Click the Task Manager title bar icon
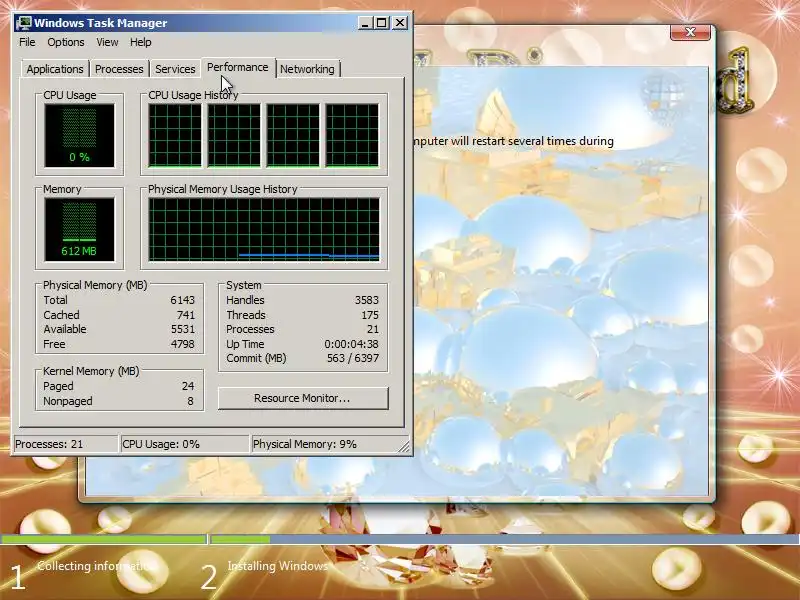This screenshot has height=600, width=800. click(x=24, y=23)
